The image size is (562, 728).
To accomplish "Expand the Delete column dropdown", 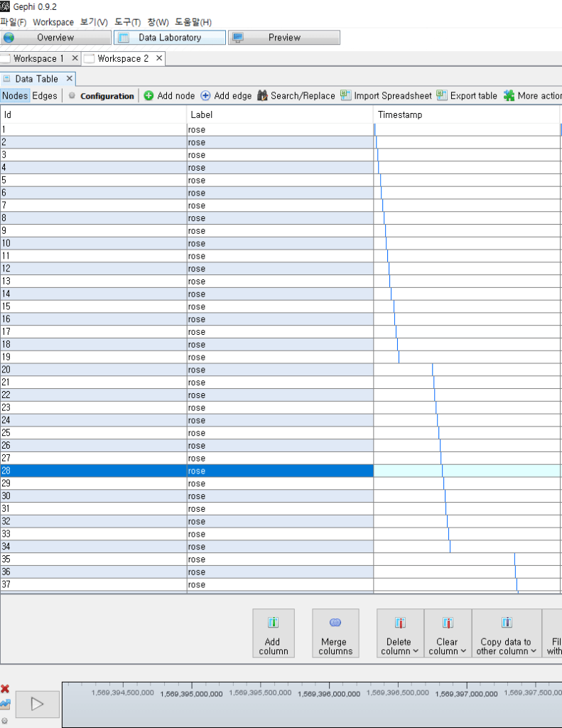I will pyautogui.click(x=400, y=633).
